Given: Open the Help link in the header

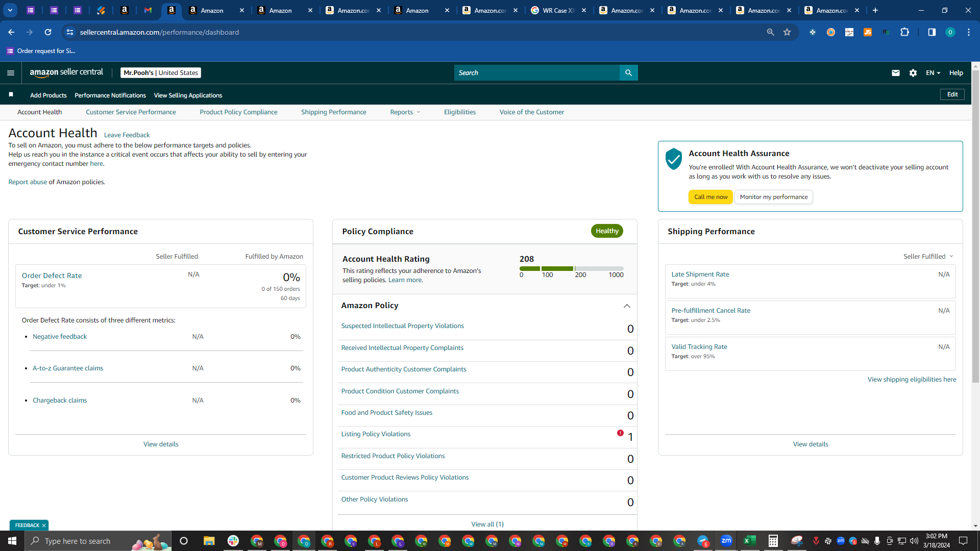Looking at the screenshot, I should point(956,73).
